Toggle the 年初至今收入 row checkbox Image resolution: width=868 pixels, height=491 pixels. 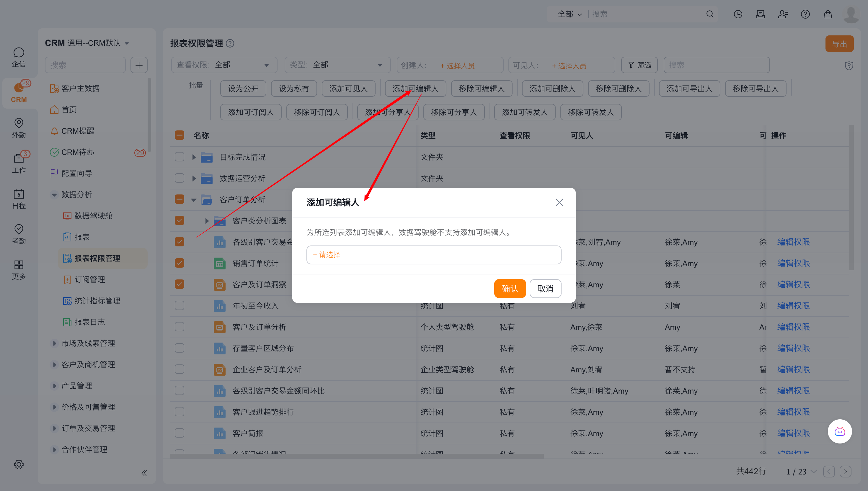180,305
